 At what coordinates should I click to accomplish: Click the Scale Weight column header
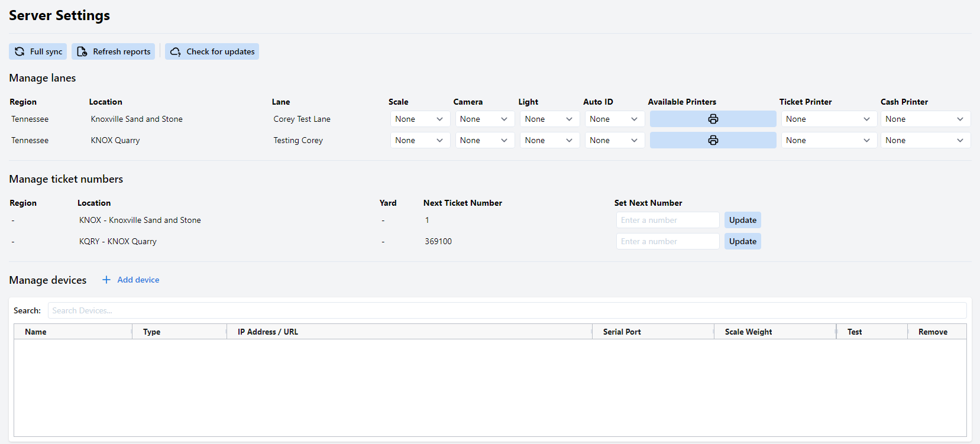[748, 332]
